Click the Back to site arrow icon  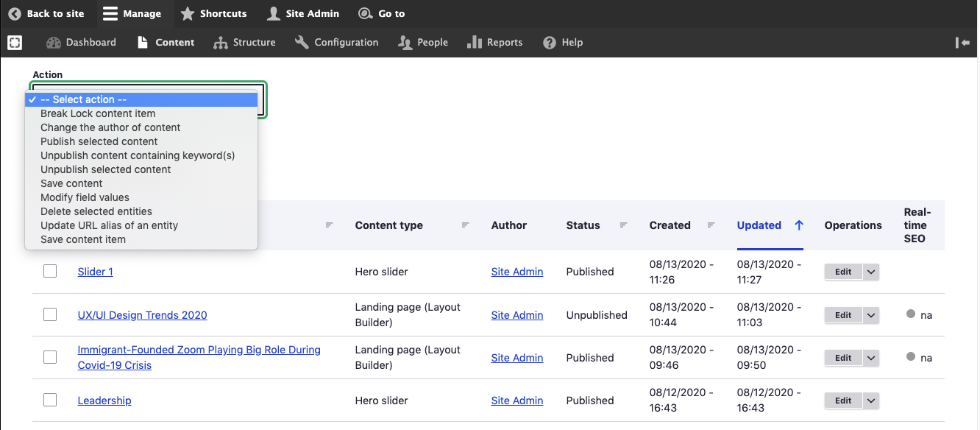(15, 14)
